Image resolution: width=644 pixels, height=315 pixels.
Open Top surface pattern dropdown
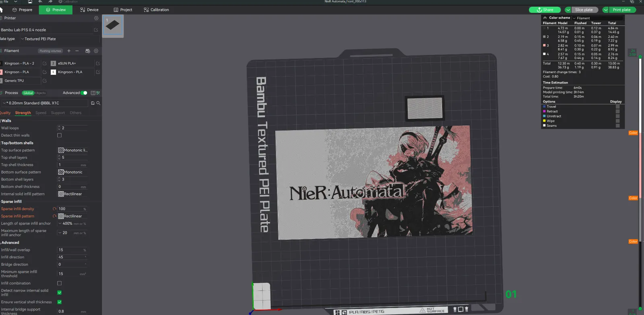tap(73, 150)
